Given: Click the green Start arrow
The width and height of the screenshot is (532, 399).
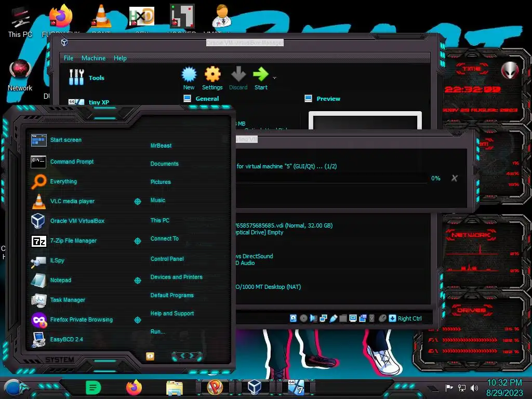Looking at the screenshot, I should 261,75.
